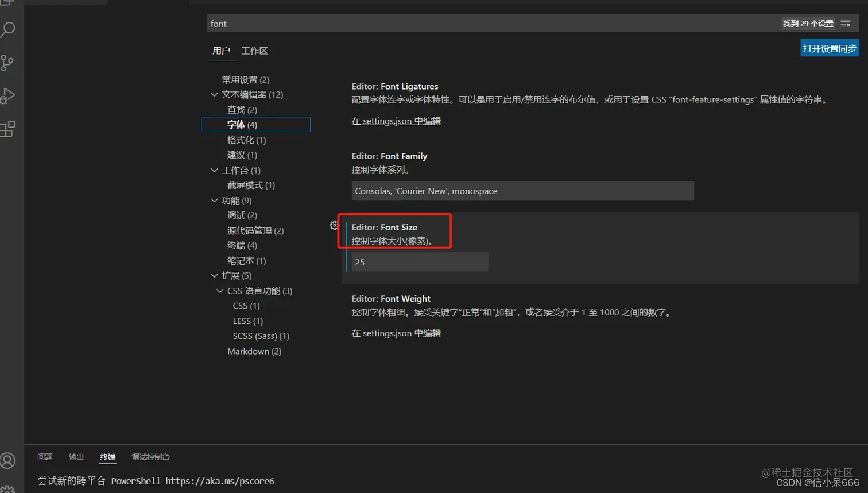
Task: Click the clear/filter icon in settings search bar
Action: [846, 24]
